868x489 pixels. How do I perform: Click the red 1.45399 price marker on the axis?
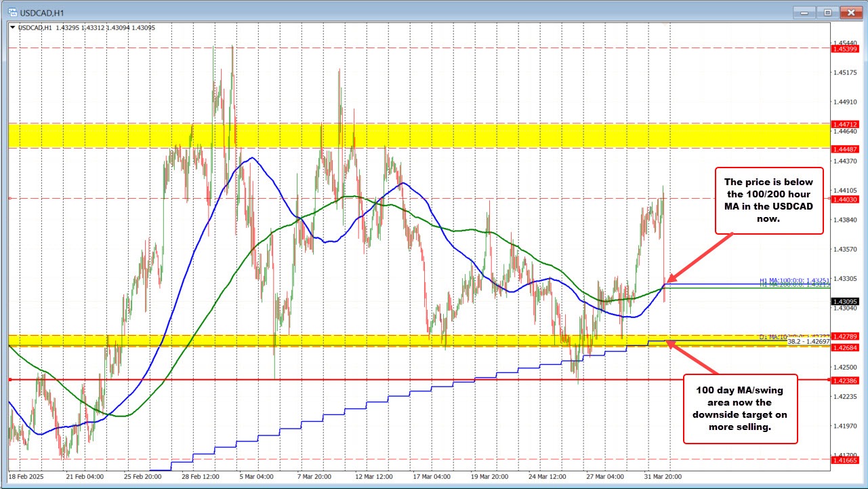click(846, 49)
